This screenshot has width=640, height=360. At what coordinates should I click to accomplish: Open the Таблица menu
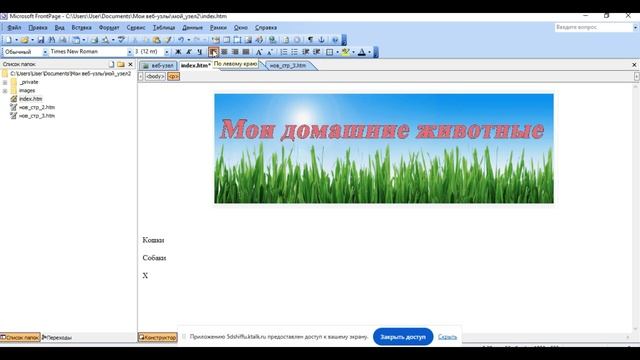click(x=164, y=28)
